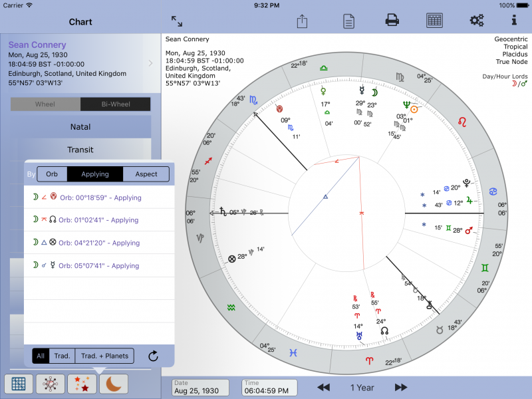
Task: Open the ephemeris table icon
Action: [x=434, y=21]
